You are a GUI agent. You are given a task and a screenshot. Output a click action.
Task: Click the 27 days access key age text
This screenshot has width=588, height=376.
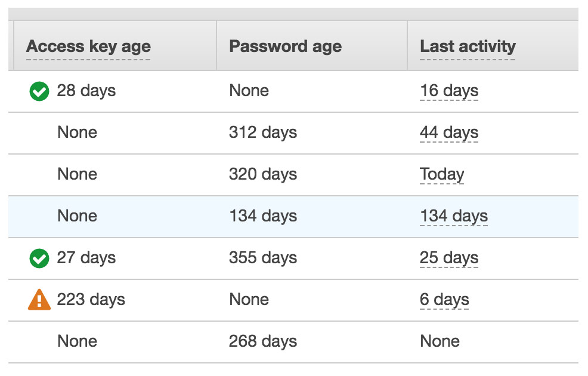86,258
